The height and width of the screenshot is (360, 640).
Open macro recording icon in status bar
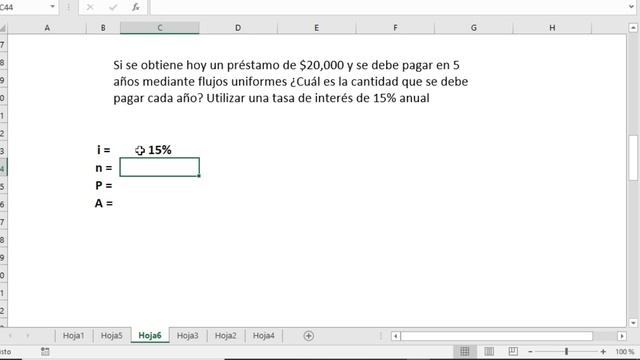click(45, 351)
